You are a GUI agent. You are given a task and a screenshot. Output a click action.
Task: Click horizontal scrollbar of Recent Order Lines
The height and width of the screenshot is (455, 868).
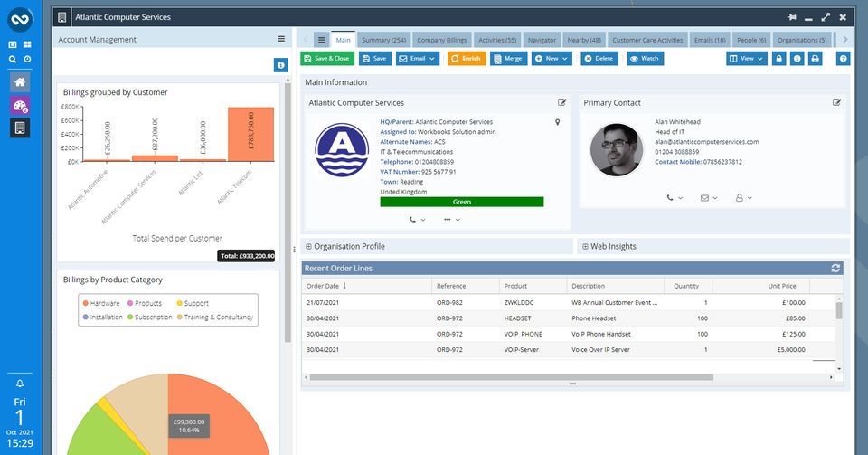pos(512,377)
